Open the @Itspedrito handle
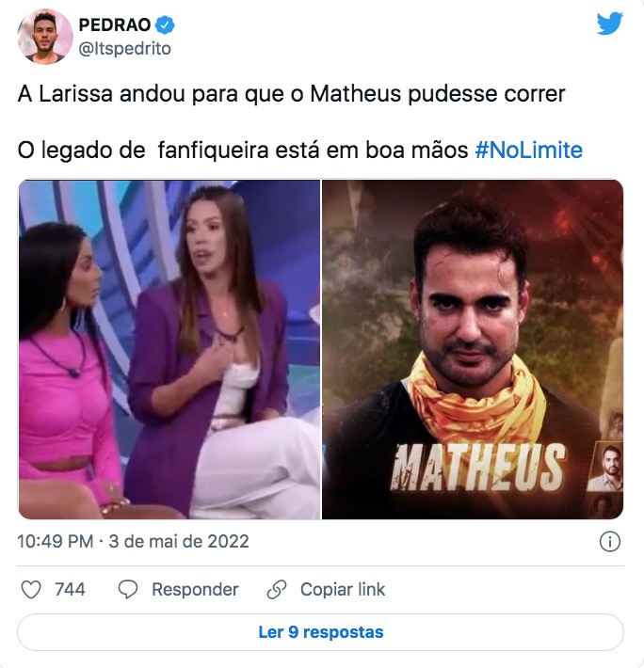The image size is (644, 668). tap(125, 49)
